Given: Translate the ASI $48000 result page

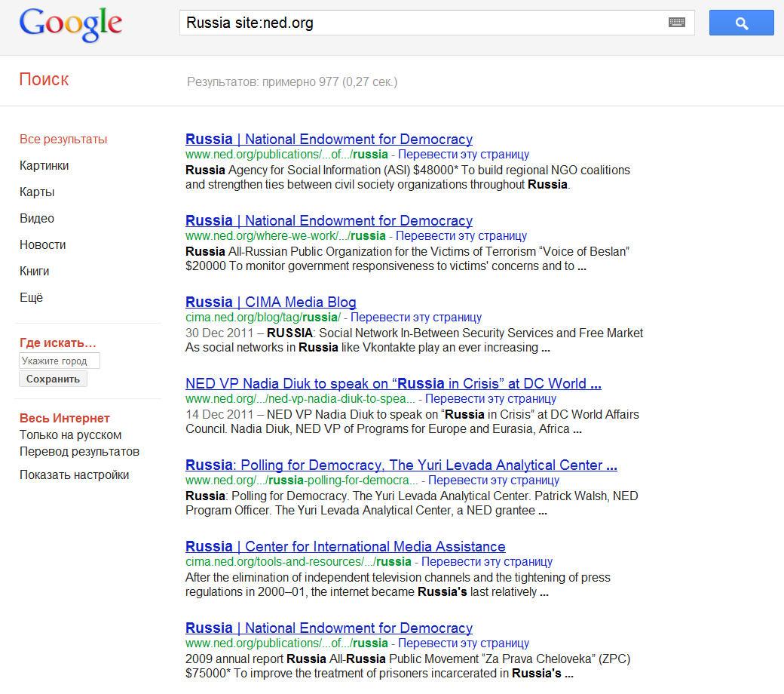Looking at the screenshot, I should (464, 155).
